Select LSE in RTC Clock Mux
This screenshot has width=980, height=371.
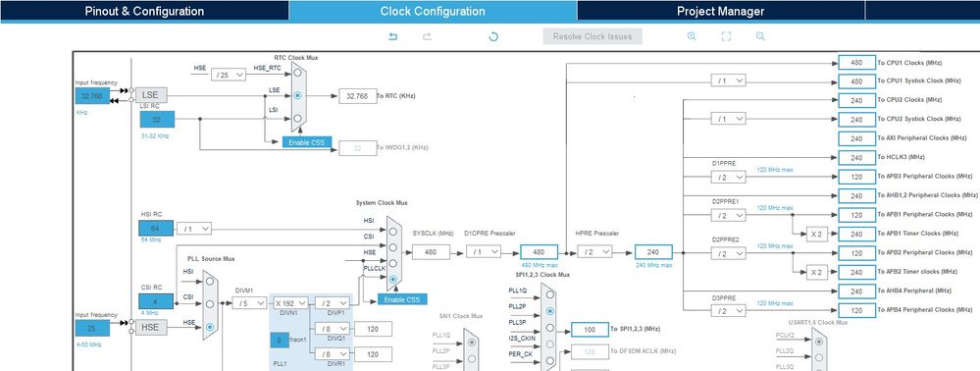(297, 95)
